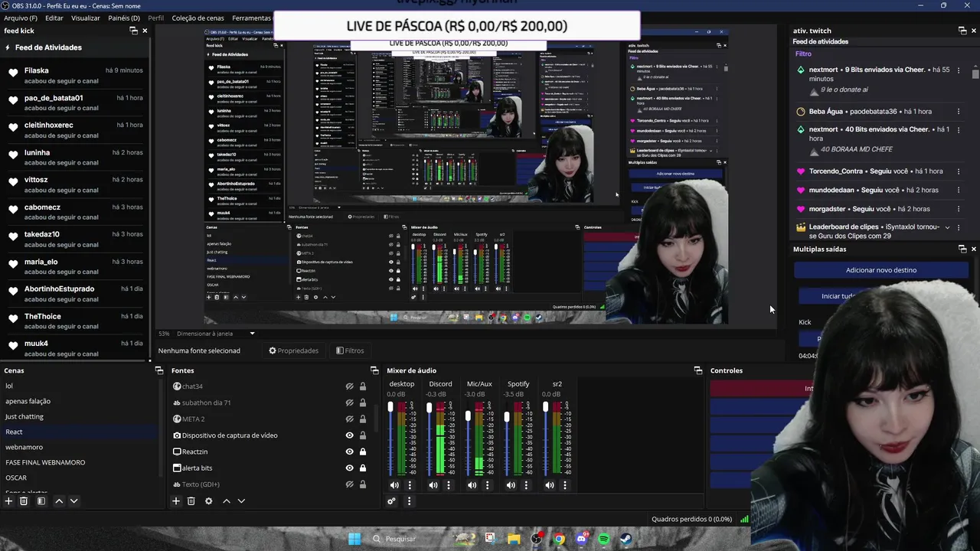
Task: Add a new scene with the plus icon
Action: pos(8,501)
